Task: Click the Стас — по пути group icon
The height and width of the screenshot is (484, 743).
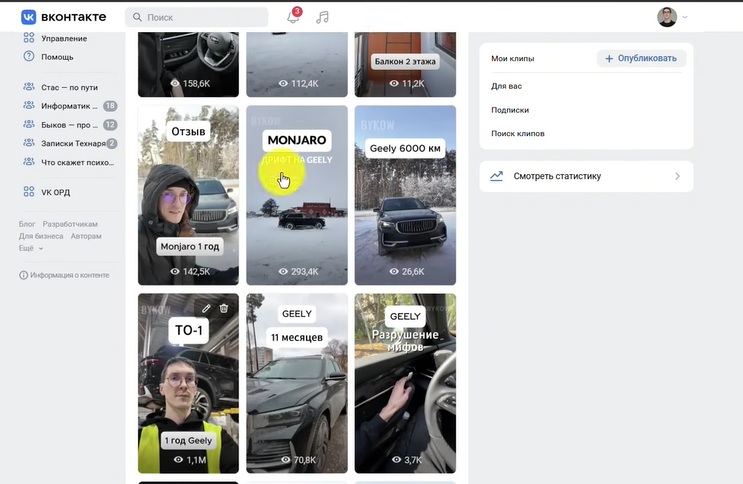Action: pyautogui.click(x=29, y=87)
